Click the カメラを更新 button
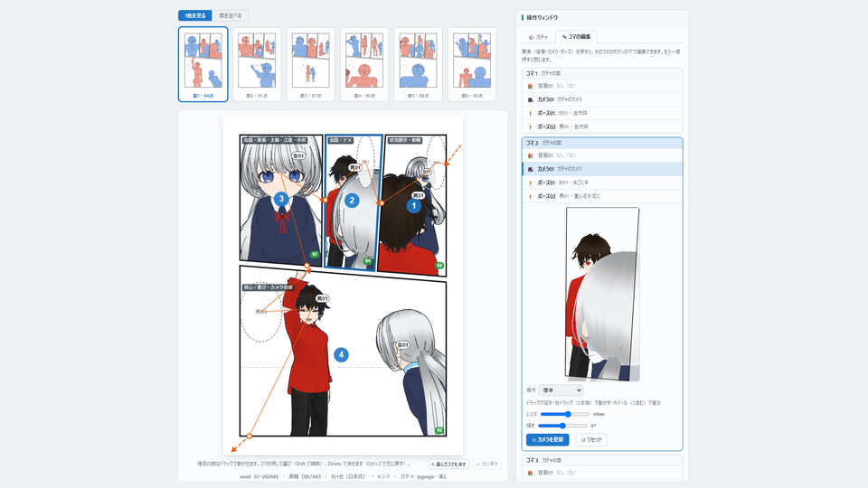Viewport: 868px width, 488px height. point(548,440)
